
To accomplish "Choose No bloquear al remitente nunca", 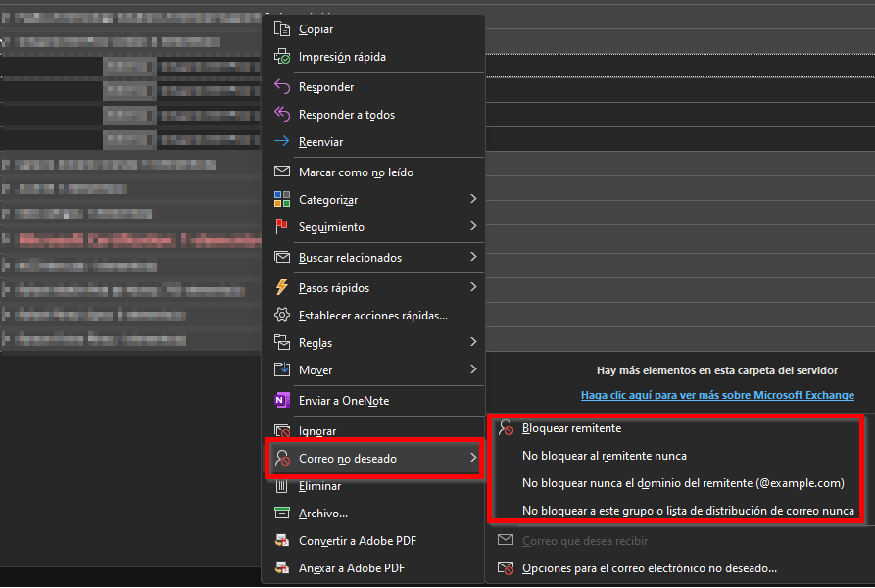I will point(604,456).
